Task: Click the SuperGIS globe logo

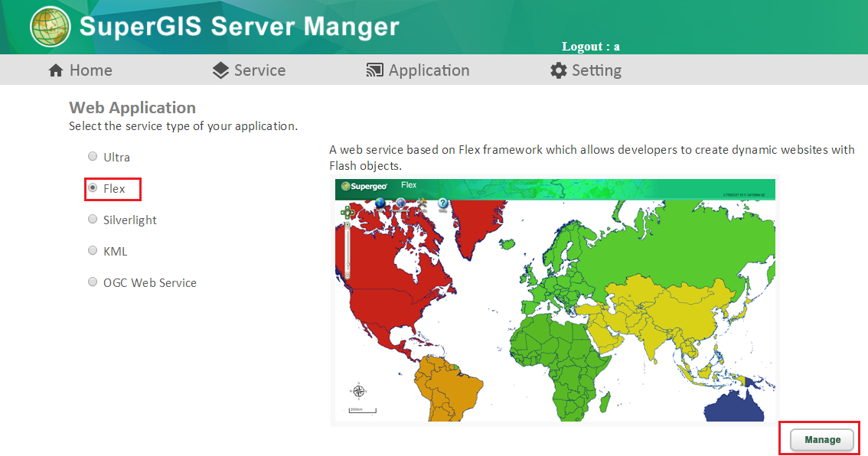Action: coord(51,27)
